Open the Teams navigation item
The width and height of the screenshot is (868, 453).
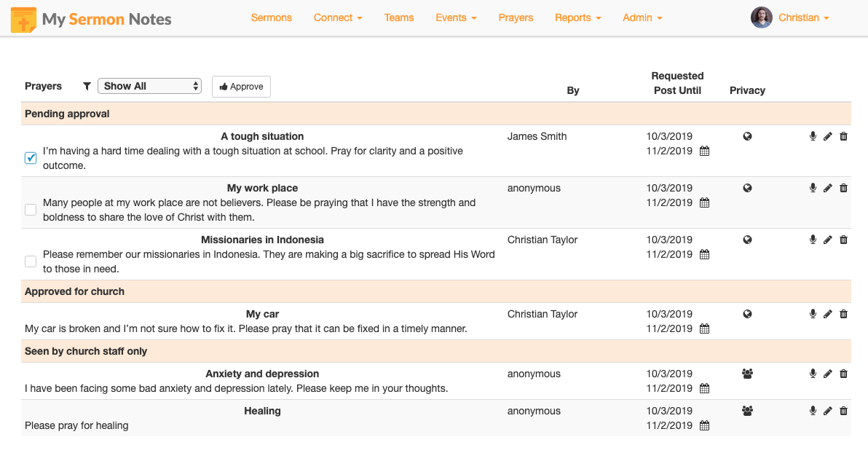[x=399, y=17]
